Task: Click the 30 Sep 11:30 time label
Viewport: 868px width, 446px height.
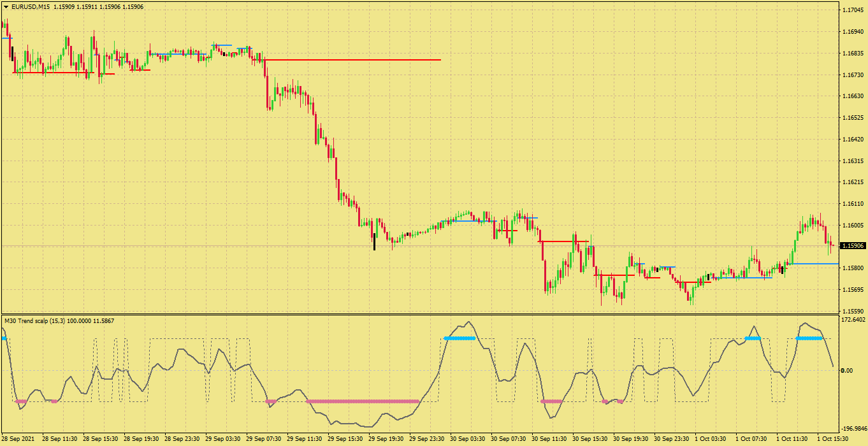Action: pos(549,439)
